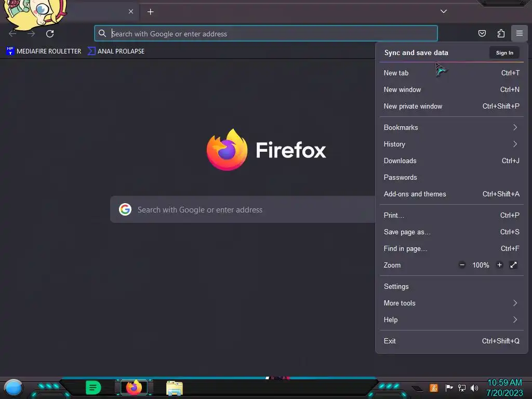Click the Java tray icon
This screenshot has height=399, width=532.
(x=434, y=388)
